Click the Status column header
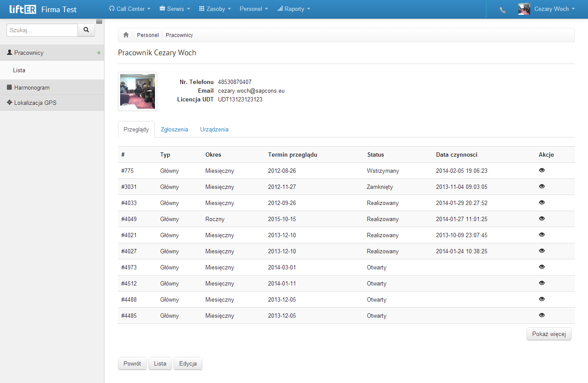Viewport: 588px width, 383px height. coord(376,155)
